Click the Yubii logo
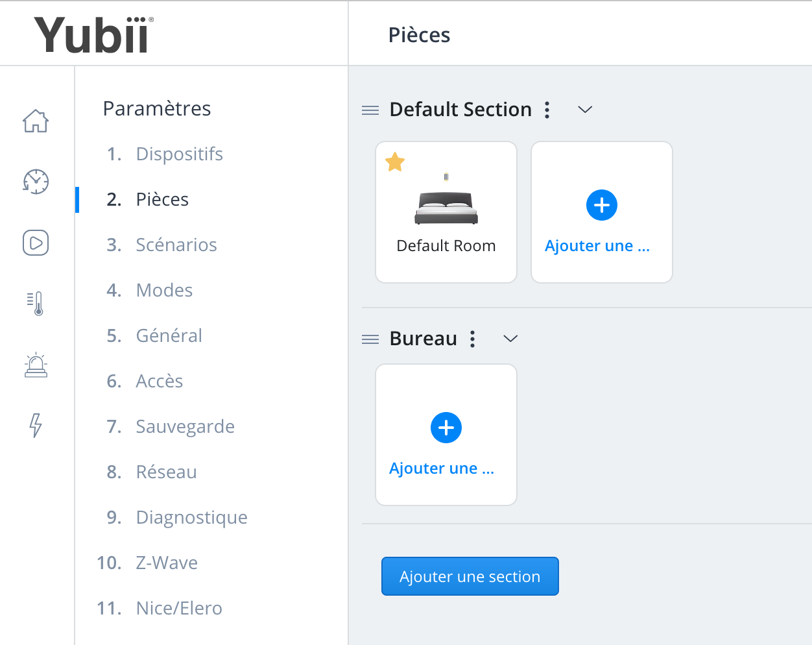 tap(93, 34)
